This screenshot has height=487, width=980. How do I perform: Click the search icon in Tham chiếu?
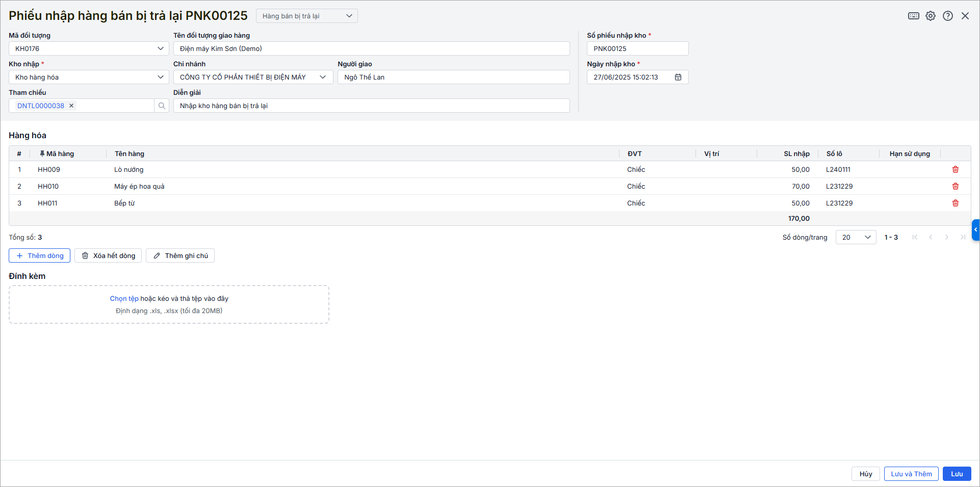click(x=162, y=106)
